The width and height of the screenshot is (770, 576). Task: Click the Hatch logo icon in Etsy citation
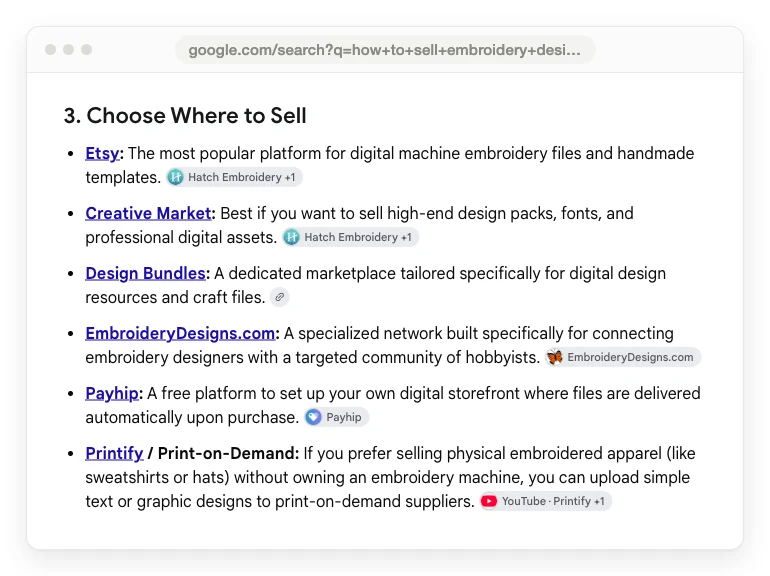pos(175,177)
